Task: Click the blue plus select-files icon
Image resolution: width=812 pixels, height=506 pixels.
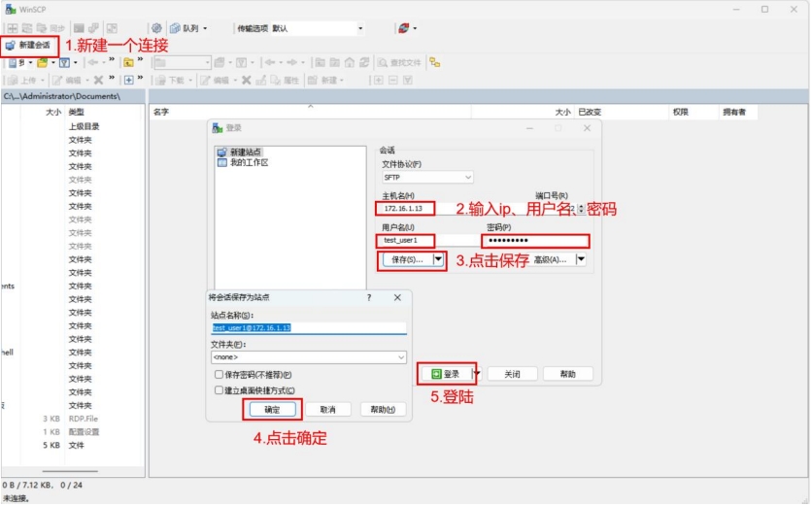Action: pyautogui.click(x=128, y=80)
